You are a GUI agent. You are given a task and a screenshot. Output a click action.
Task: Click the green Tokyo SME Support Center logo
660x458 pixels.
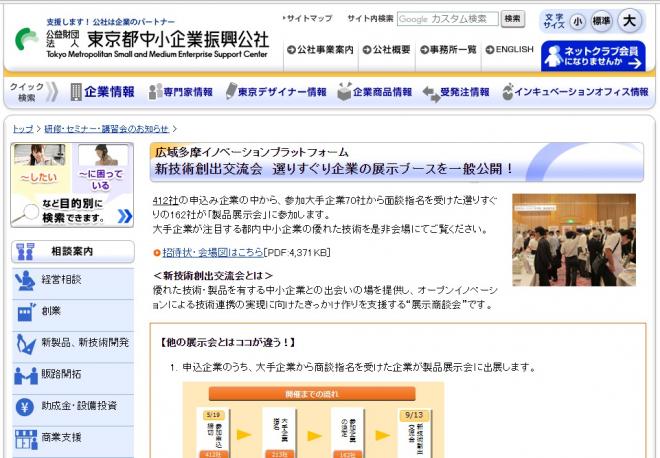click(x=26, y=39)
